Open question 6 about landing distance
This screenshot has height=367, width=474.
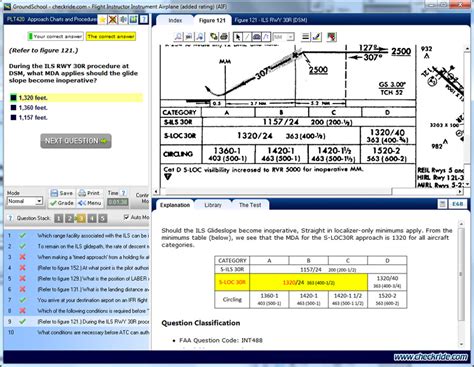point(77,289)
